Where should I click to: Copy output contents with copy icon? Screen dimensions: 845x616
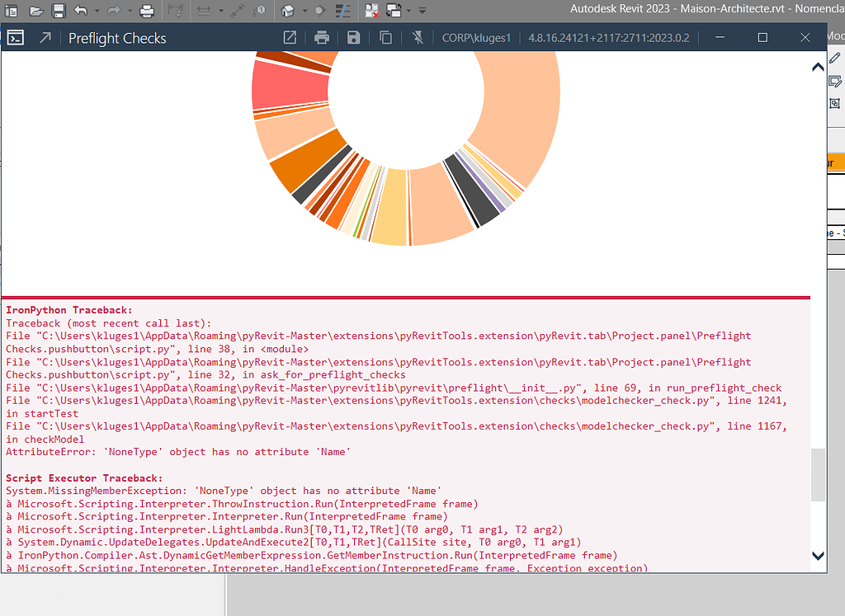click(385, 38)
